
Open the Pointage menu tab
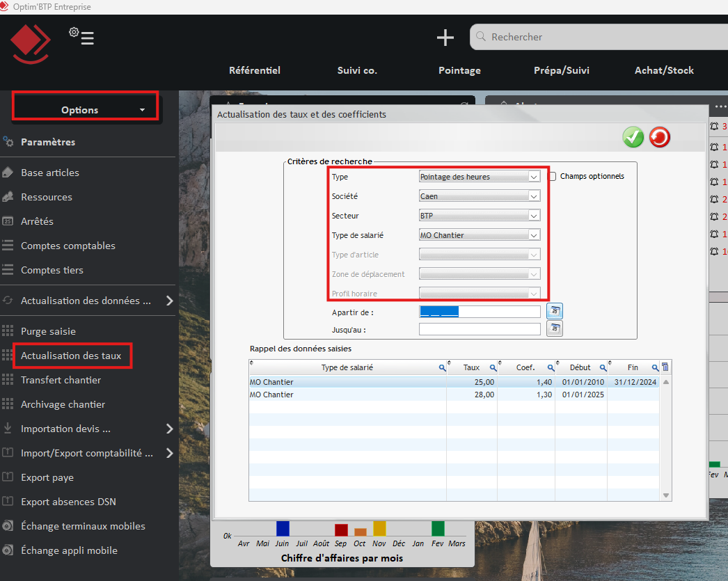459,70
